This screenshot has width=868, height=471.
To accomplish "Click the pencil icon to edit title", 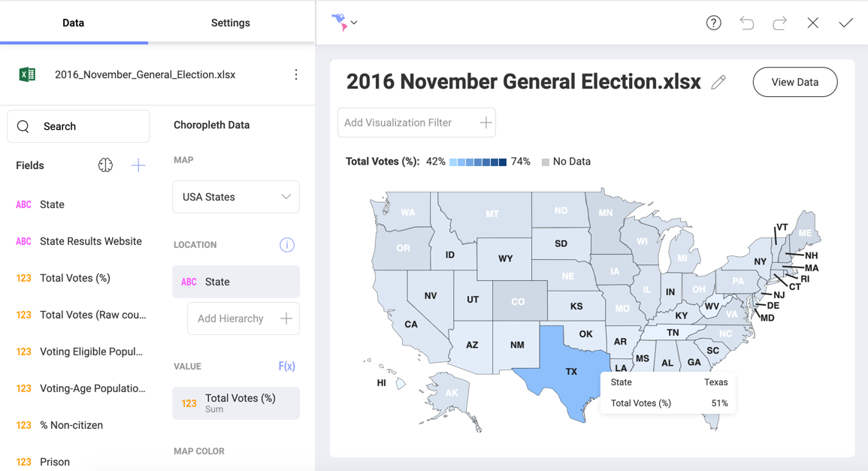I will pos(718,82).
